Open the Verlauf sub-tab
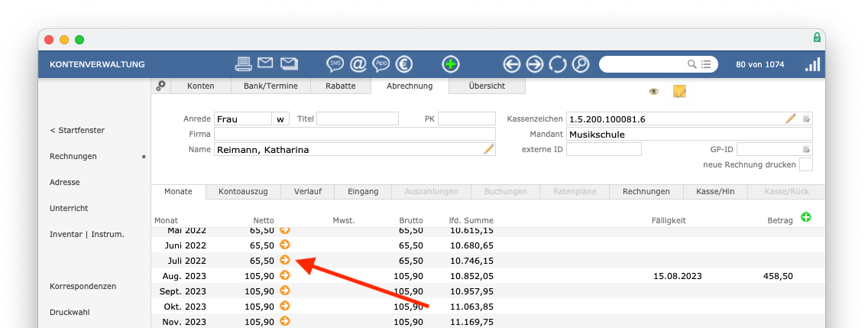Screen dimensions: 868x328 [307, 192]
